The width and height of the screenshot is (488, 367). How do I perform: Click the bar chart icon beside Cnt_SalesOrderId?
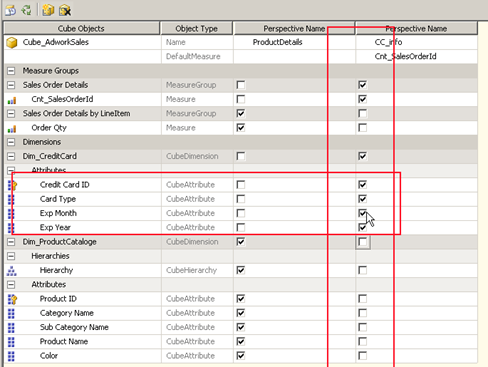[x=12, y=100]
